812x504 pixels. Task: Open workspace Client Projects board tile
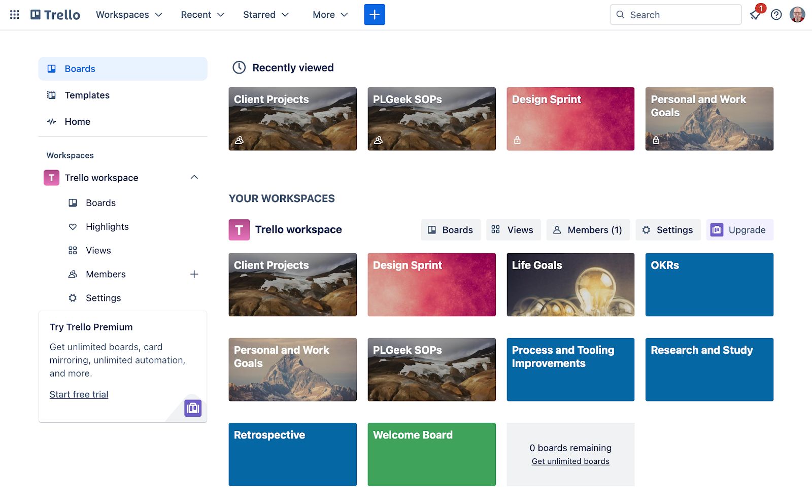point(293,285)
